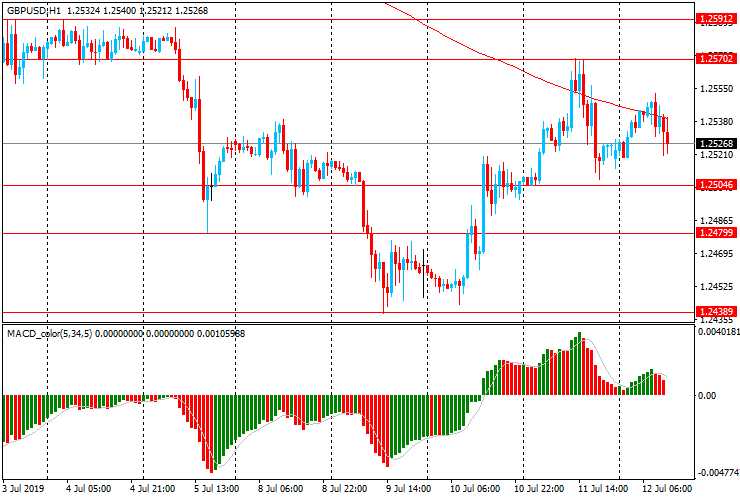740x500 pixels.
Task: Click the 1.24799 red price label
Action: [716, 232]
